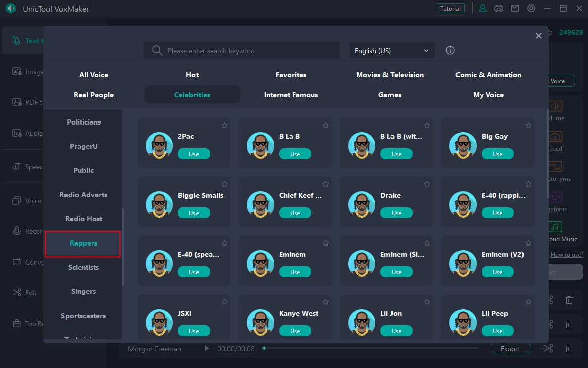
Task: Open the Tutorial button
Action: click(450, 8)
